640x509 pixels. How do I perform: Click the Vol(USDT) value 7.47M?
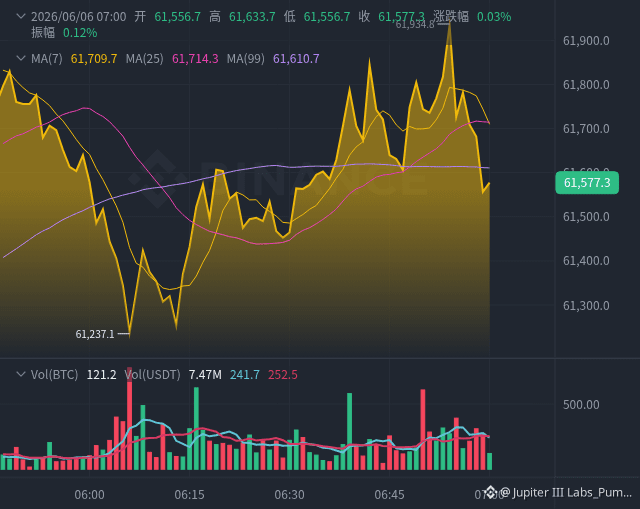[205, 375]
